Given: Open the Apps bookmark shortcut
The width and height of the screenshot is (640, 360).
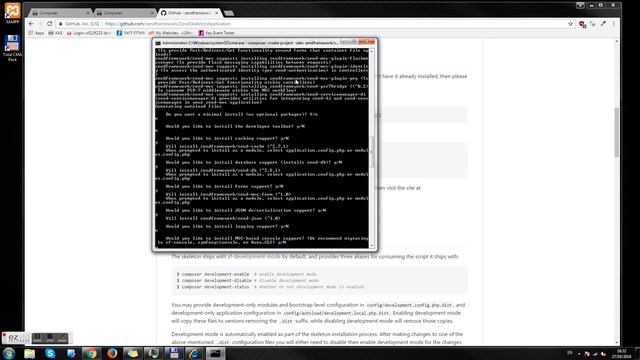Looking at the screenshot, I should click(37, 33).
